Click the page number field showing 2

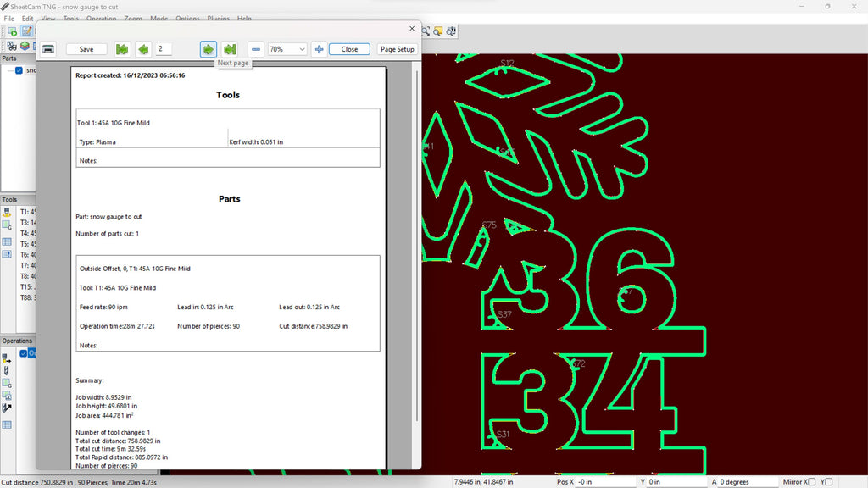point(164,48)
